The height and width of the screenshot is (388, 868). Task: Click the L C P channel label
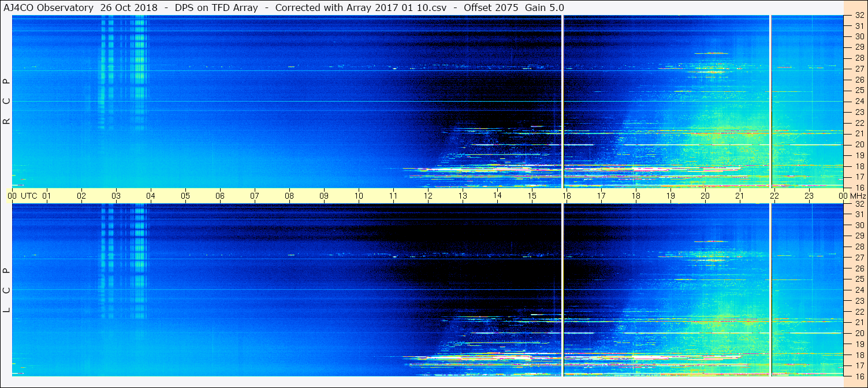tap(6, 290)
